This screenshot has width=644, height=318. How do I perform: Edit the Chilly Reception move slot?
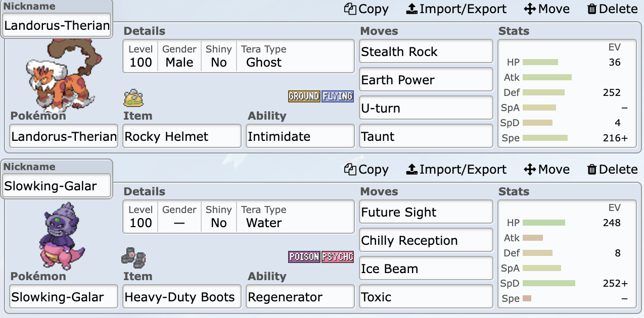coord(426,240)
